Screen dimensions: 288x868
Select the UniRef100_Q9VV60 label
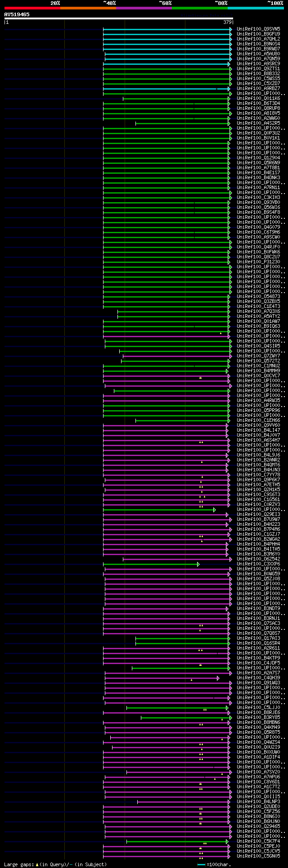(258, 425)
